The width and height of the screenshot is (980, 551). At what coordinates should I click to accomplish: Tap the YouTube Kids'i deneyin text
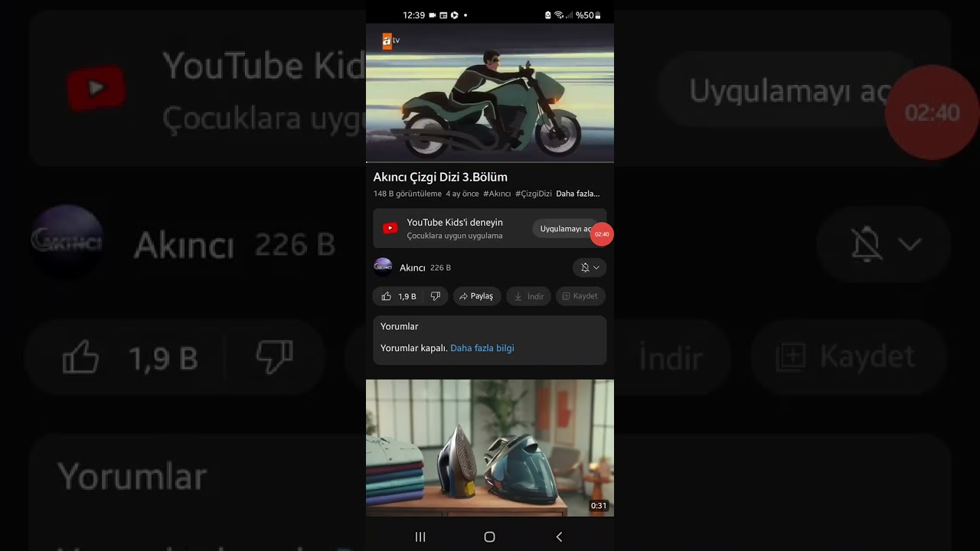[455, 222]
